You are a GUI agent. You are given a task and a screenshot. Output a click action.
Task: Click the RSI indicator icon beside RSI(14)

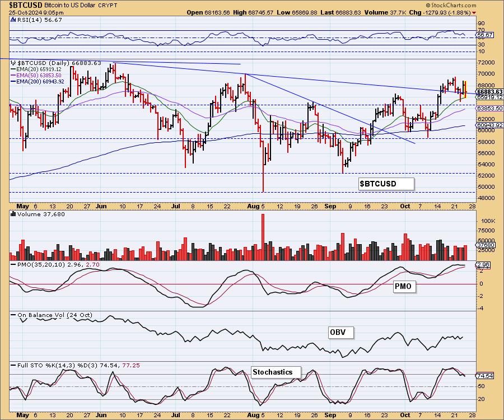point(13,20)
